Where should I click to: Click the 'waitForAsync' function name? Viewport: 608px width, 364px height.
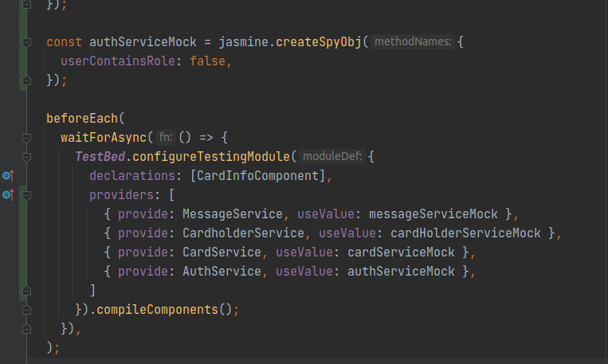pyautogui.click(x=104, y=137)
